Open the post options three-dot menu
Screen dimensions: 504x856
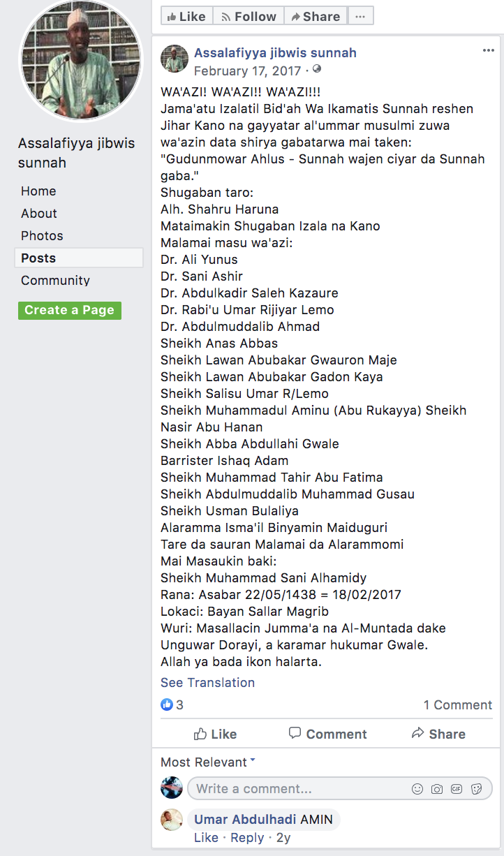pos(489,51)
